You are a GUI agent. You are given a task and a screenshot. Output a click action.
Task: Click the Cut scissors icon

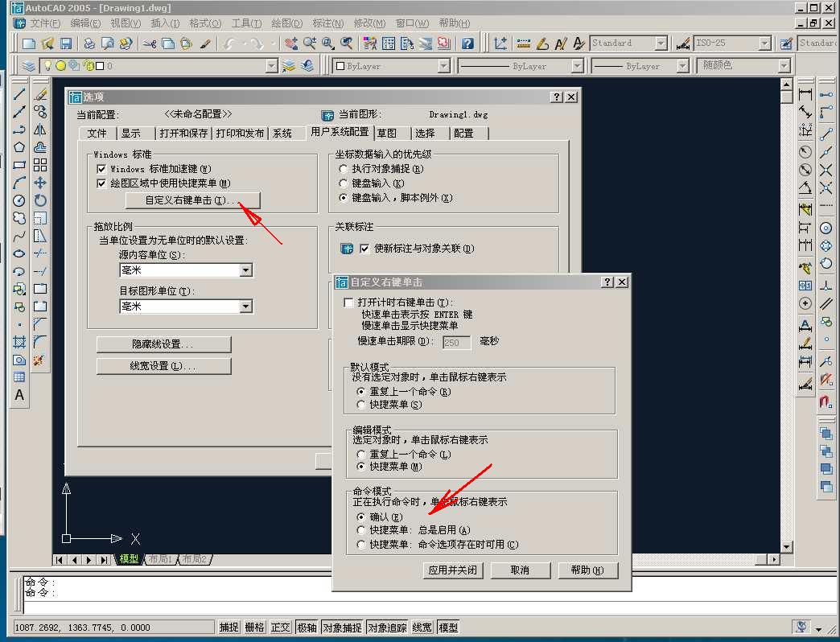point(150,43)
